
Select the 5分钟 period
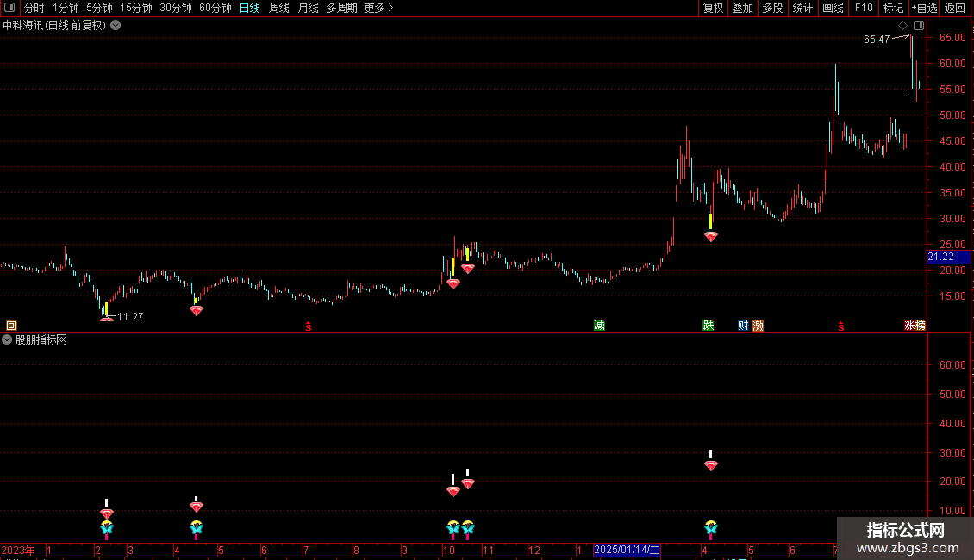tap(99, 8)
